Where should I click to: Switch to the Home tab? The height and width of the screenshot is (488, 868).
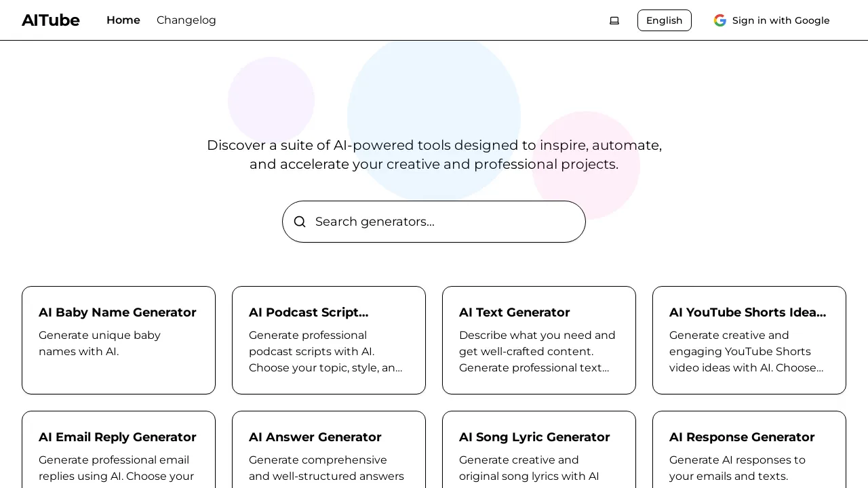coord(123,20)
